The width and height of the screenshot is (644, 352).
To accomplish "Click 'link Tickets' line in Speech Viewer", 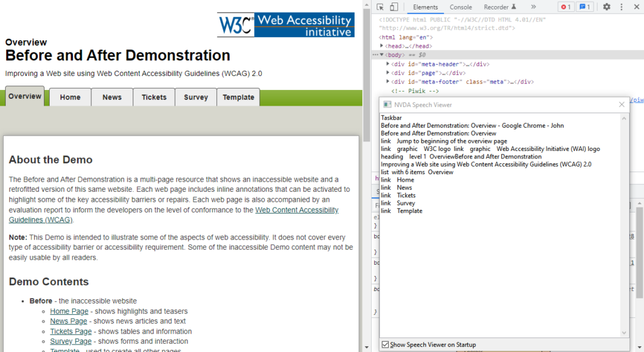I will pyautogui.click(x=398, y=195).
